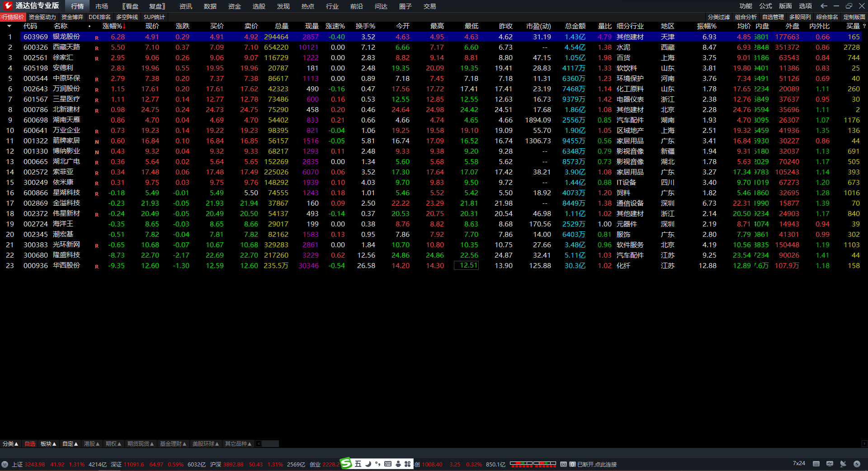This screenshot has height=471, width=868.
Task: Expand the 基金理财 list
Action: click(x=173, y=444)
